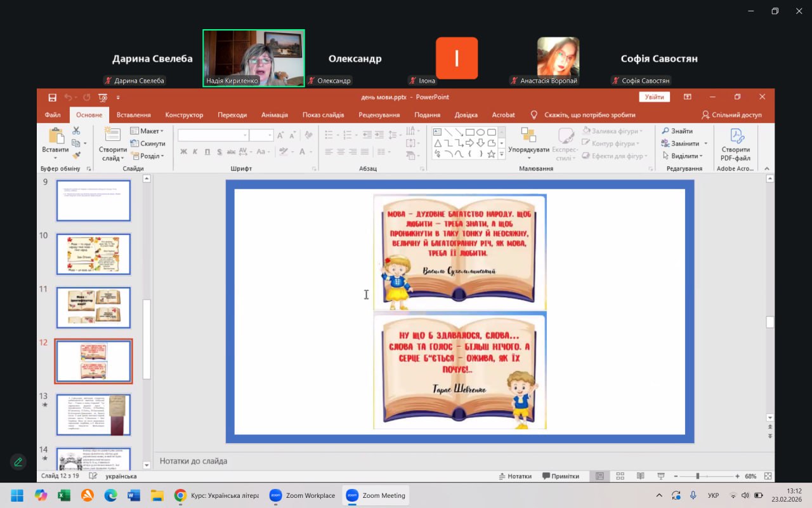The width and height of the screenshot is (812, 508).
Task: Click the zoom slider in status bar
Action: 697,476
